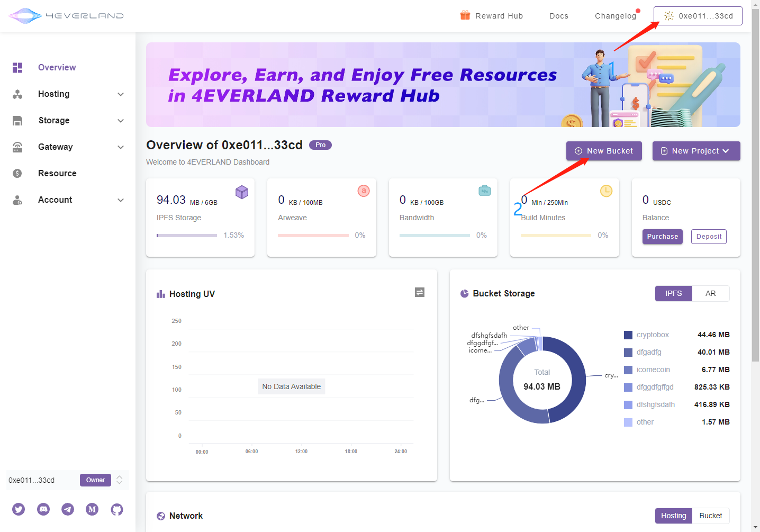Click the Arweave usage progress bar
This screenshot has width=760, height=532.
313,236
